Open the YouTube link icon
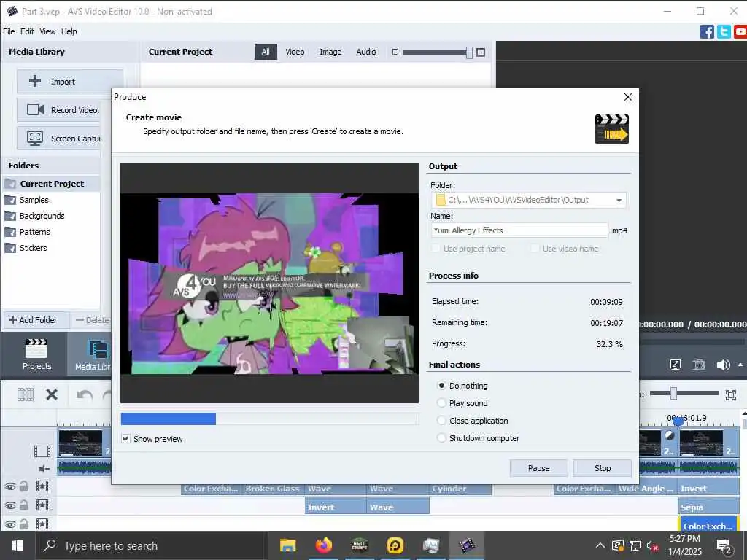 click(740, 32)
